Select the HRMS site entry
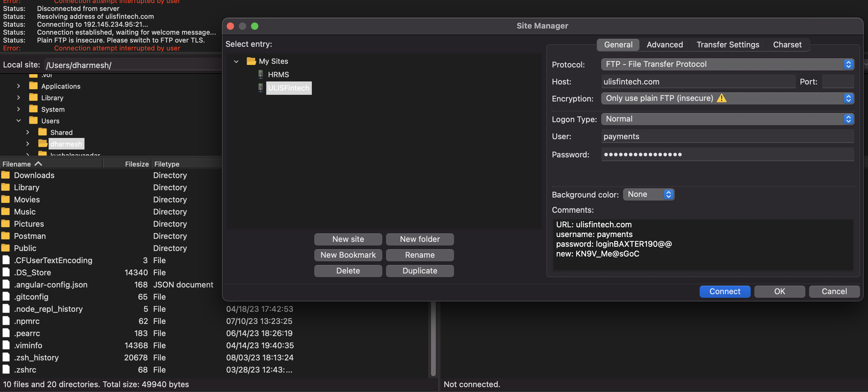Image resolution: width=868 pixels, height=392 pixels. tap(278, 74)
